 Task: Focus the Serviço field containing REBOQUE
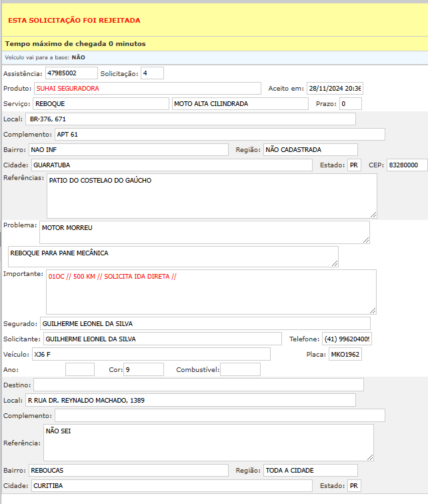100,103
